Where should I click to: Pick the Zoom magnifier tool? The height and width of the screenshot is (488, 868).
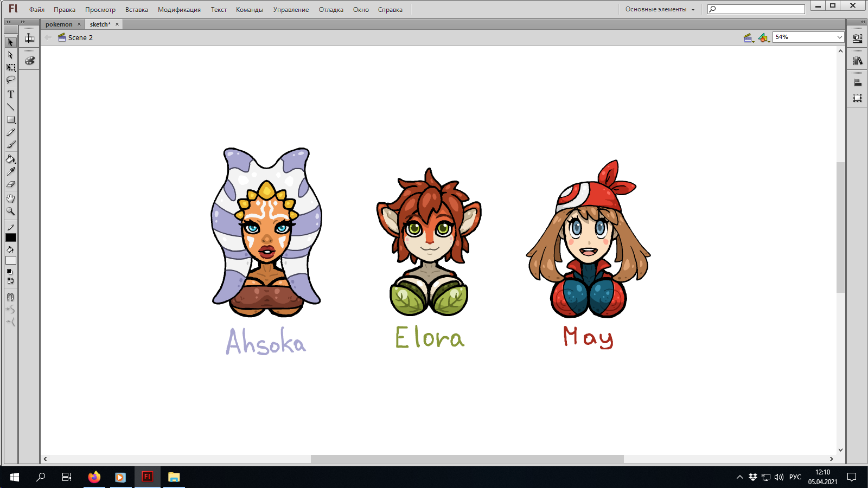tap(10, 211)
